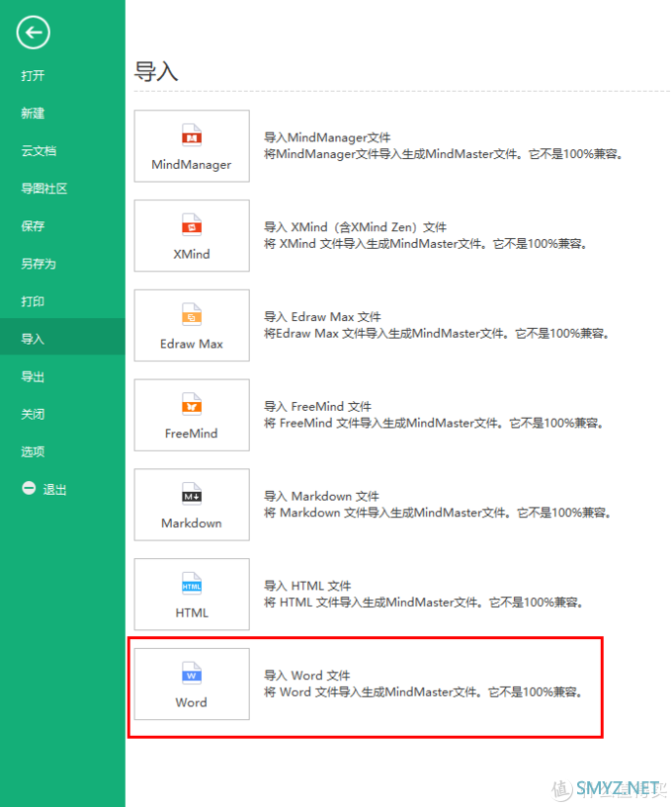Select 另存为 menu entry
Screen dimensions: 672x807
[x=39, y=264]
